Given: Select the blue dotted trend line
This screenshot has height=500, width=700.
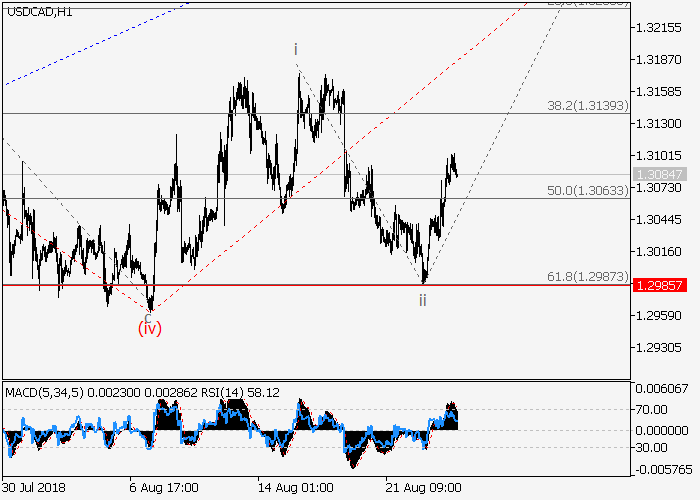Looking at the screenshot, I should coord(90,50).
